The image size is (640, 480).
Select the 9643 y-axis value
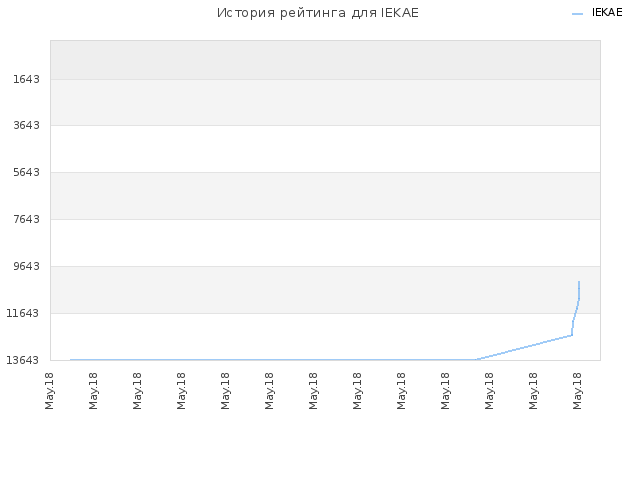point(27,266)
